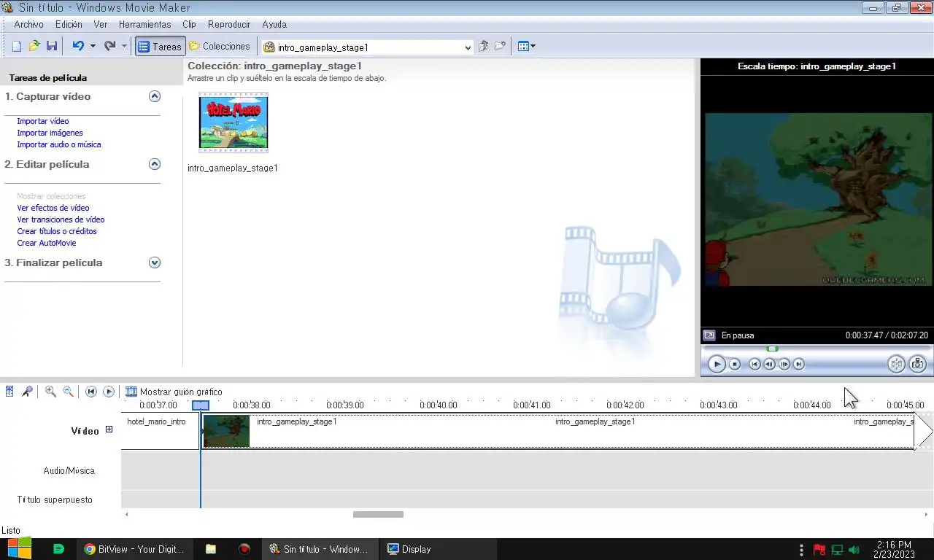The image size is (934, 560).
Task: Play the preview monitor video
Action: 717,364
